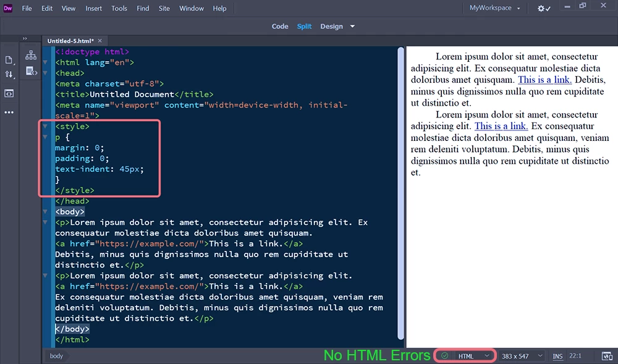Click the 'margin: 0;' CSS line

(80, 148)
